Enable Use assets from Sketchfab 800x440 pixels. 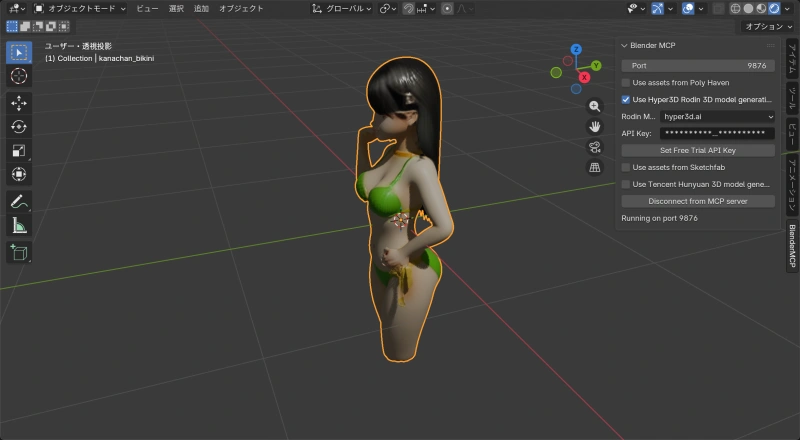click(x=626, y=167)
